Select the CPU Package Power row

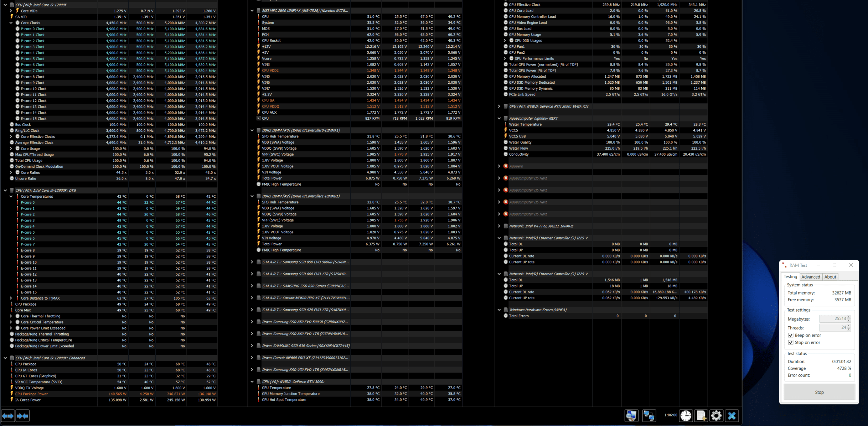31,394
